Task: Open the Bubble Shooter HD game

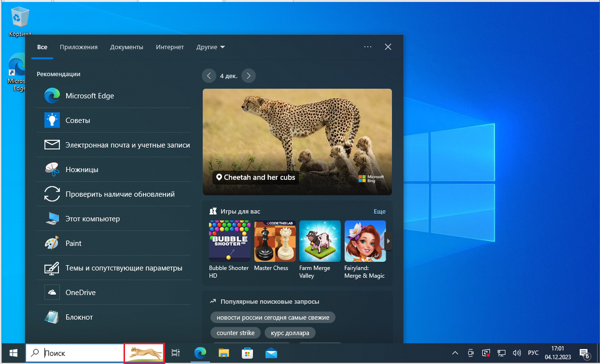Action: point(229,250)
